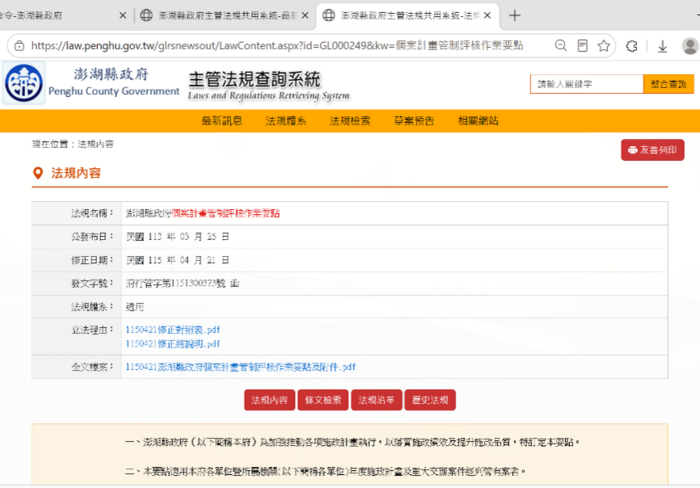Open 1150421修正對照表.pdf link

click(x=173, y=330)
